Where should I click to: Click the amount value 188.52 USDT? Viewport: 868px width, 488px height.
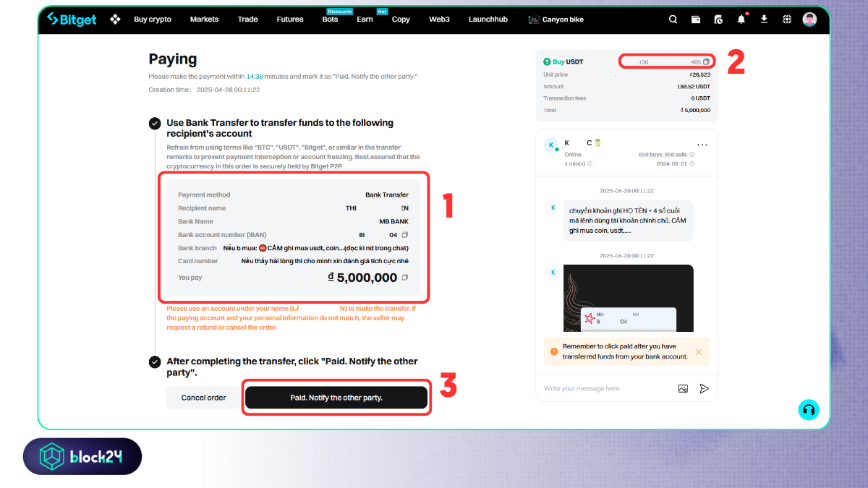[692, 86]
